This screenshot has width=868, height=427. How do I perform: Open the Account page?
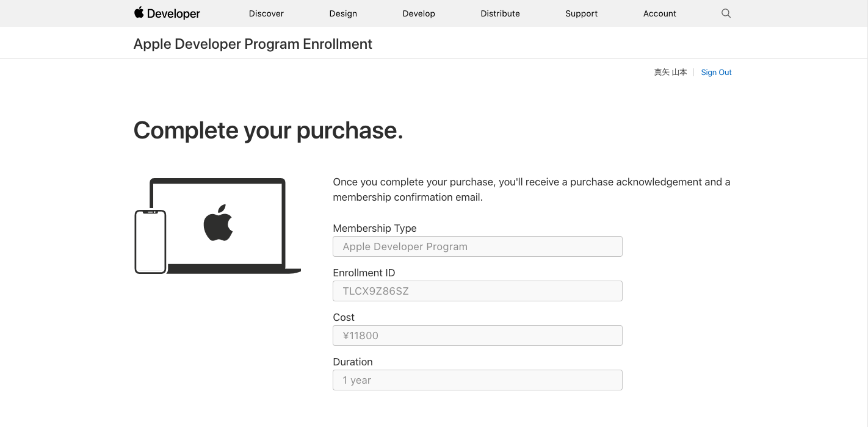[x=660, y=13]
